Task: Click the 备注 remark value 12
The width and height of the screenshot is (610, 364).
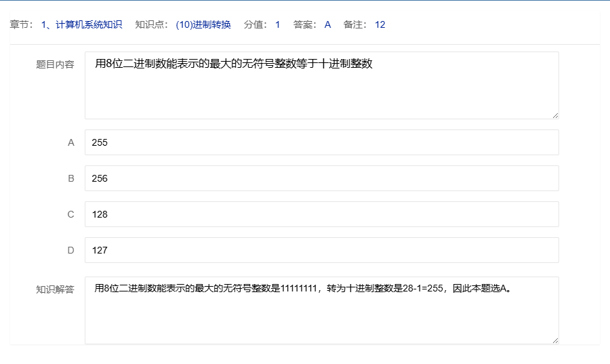Action: tap(380, 25)
